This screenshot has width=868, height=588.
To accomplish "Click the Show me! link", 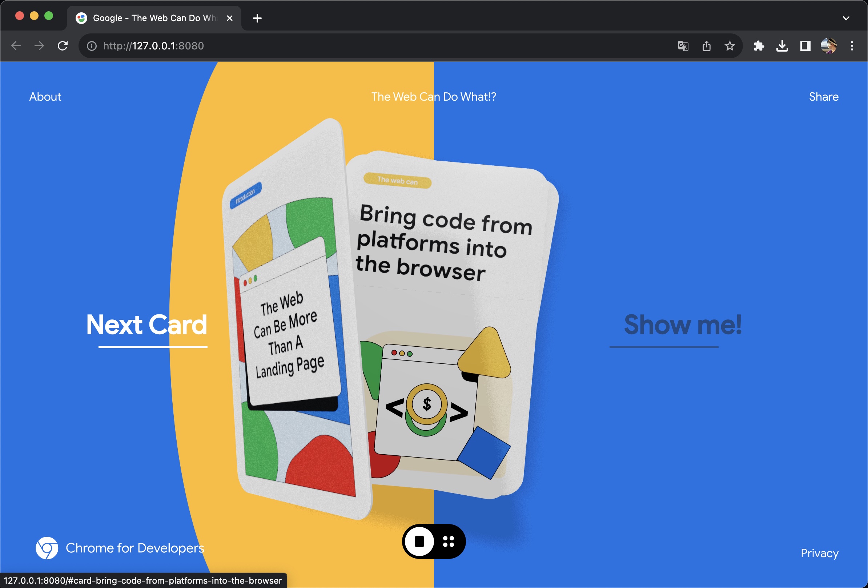I will [682, 325].
